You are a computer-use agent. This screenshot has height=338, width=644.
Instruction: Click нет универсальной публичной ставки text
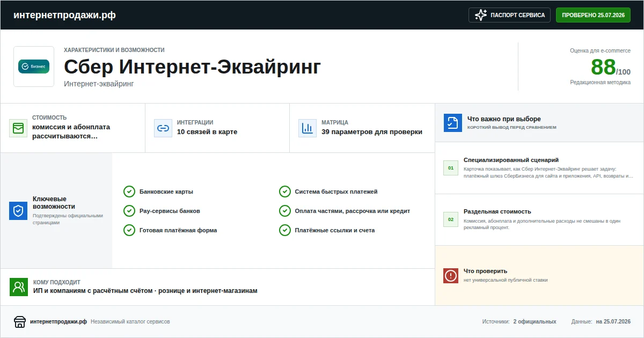click(506, 280)
